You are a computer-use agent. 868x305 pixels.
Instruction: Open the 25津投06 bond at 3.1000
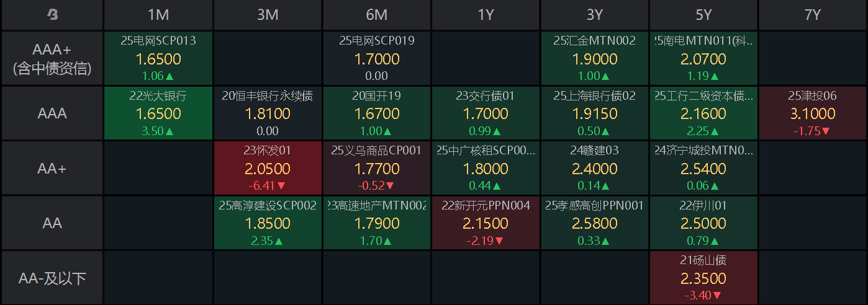pyautogui.click(x=813, y=113)
